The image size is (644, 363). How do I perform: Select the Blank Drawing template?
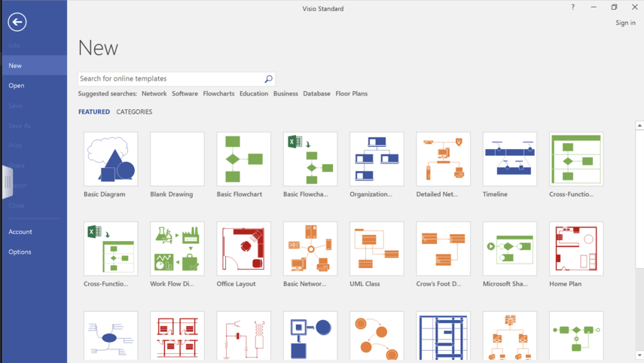(177, 160)
